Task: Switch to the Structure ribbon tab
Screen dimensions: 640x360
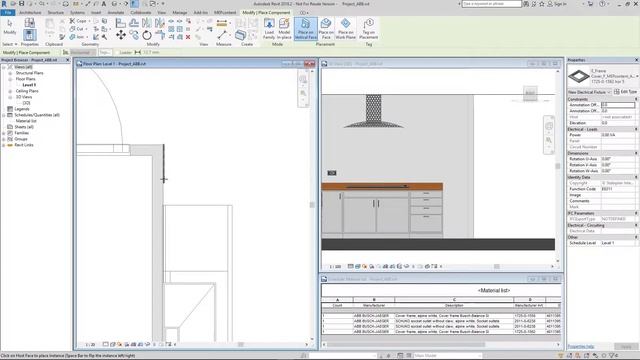Action: [x=56, y=13]
